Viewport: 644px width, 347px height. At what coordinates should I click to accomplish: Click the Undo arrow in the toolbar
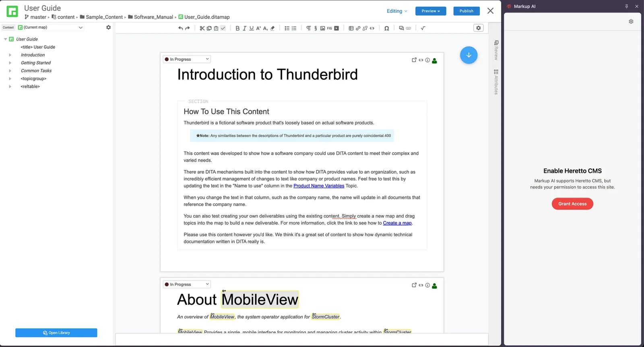180,28
